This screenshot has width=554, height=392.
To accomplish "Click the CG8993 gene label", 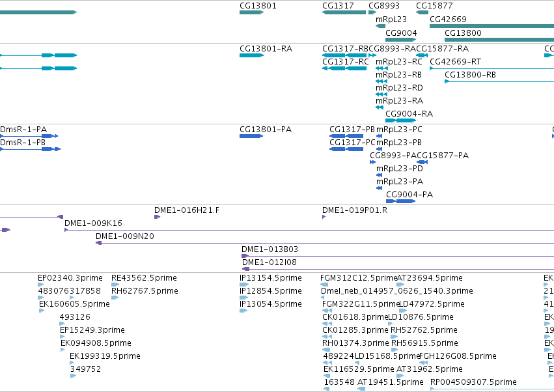I will 384,6.
